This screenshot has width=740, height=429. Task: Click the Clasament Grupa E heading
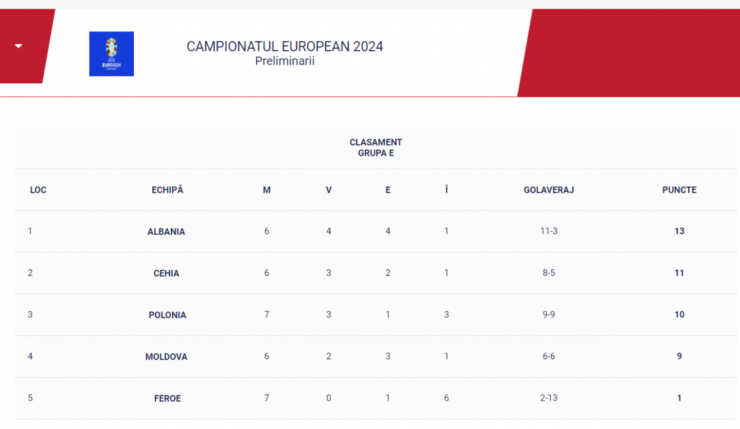tap(376, 148)
